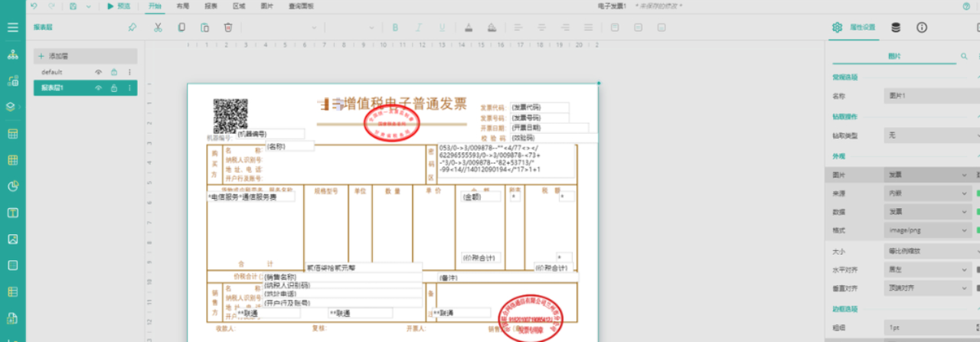Click the 名称 input field showing 图片1

point(932,97)
